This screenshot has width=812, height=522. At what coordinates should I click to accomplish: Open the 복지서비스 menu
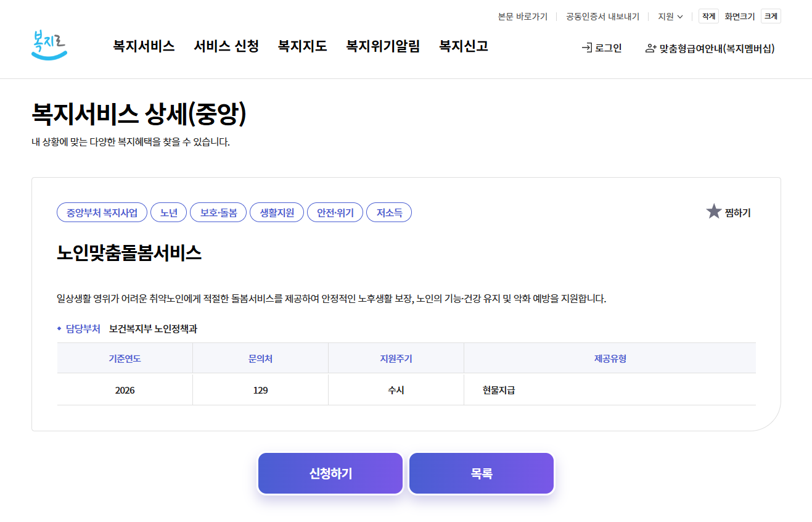(143, 46)
